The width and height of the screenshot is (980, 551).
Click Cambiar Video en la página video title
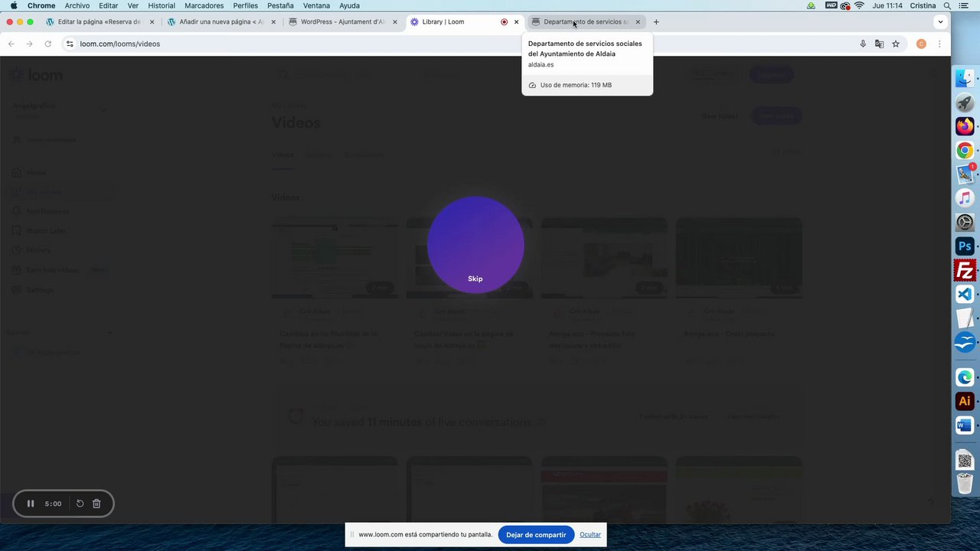click(x=464, y=339)
